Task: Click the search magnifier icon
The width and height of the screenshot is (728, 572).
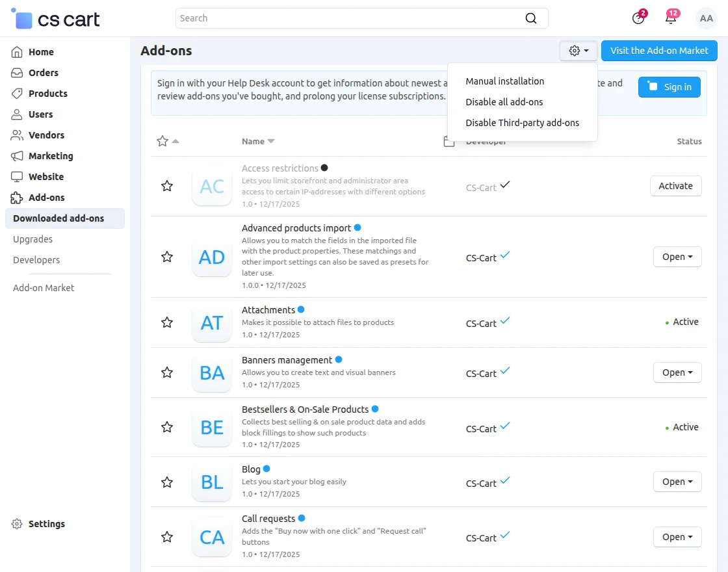Action: tap(531, 18)
